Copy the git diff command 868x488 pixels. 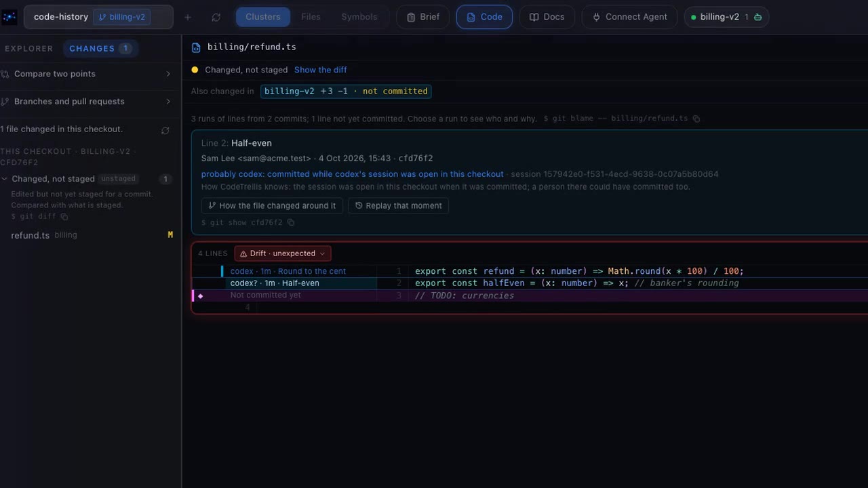pos(64,217)
